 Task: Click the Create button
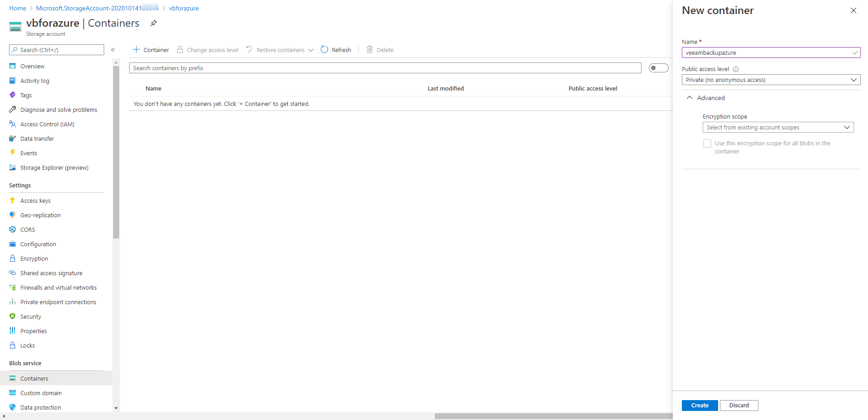click(700, 406)
